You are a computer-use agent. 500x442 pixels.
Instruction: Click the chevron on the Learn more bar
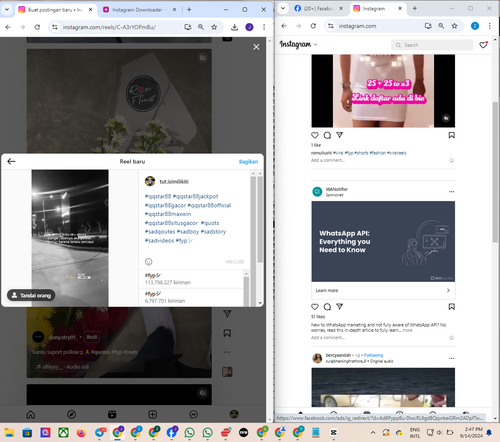pyautogui.click(x=448, y=290)
